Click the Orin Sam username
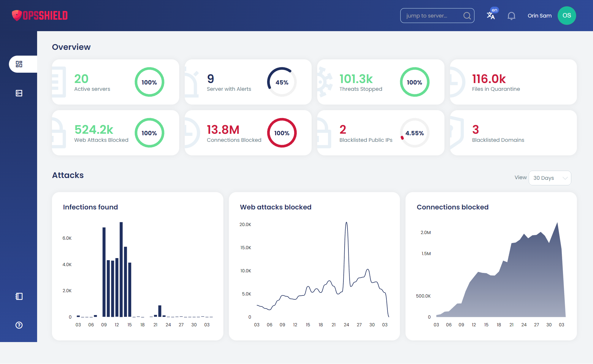Image resolution: width=593 pixels, height=364 pixels. 539,16
